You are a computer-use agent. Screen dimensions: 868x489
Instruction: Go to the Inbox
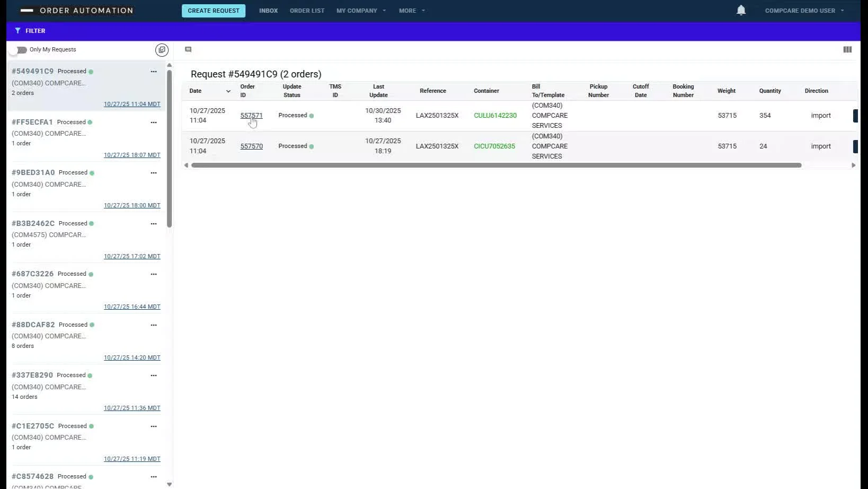pyautogui.click(x=268, y=11)
